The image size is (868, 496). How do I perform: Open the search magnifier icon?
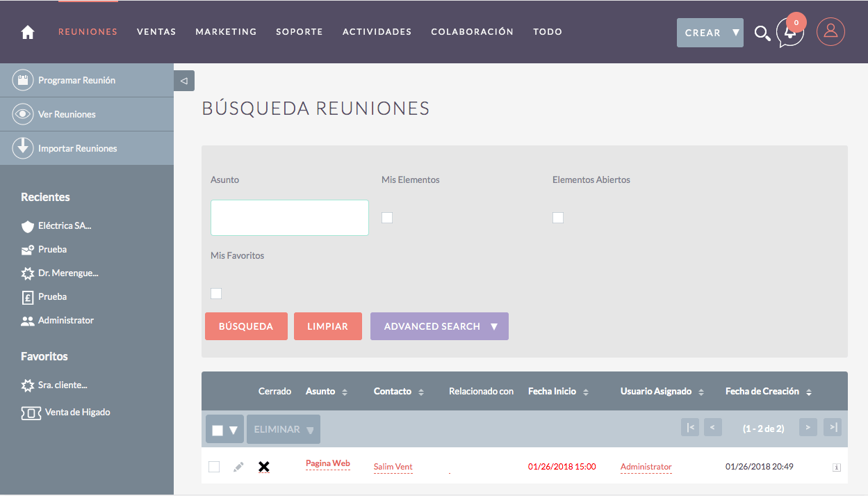[762, 33]
